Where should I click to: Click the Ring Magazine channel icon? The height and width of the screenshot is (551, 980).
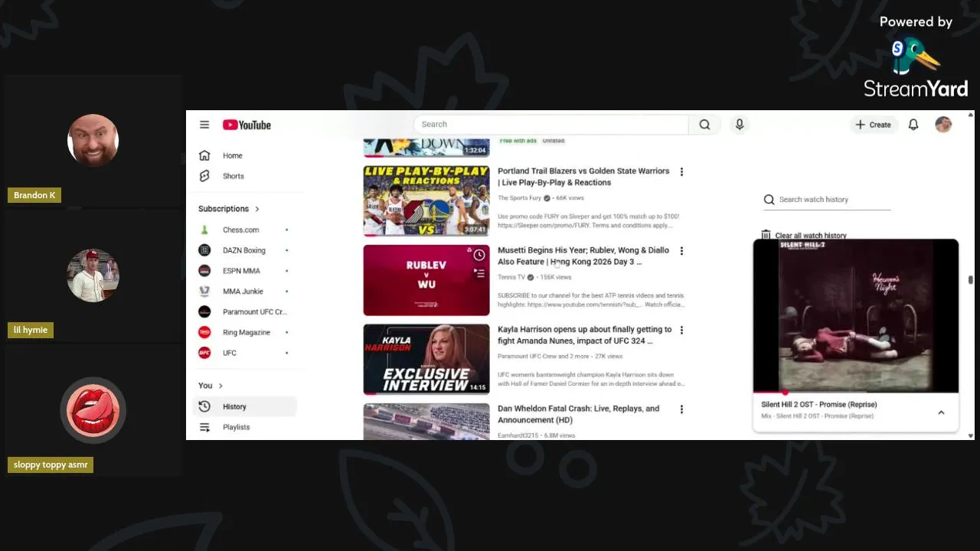[x=204, y=332]
